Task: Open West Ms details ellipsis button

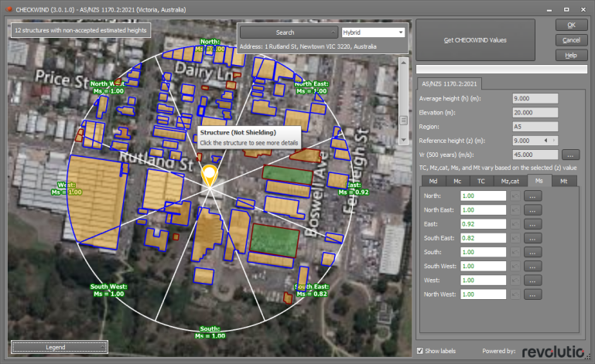Action: coord(532,281)
